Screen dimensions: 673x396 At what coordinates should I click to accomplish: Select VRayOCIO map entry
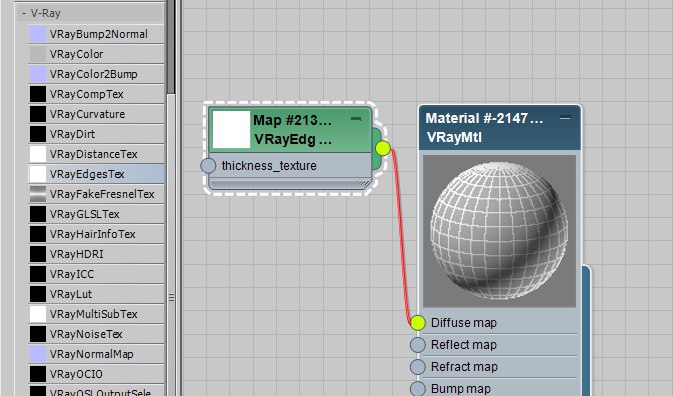96,374
